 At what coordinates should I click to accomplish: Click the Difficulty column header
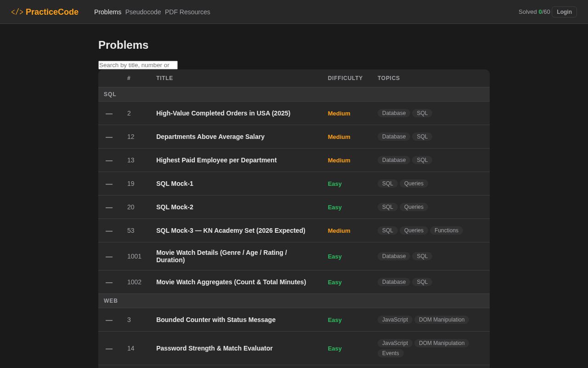[345, 78]
